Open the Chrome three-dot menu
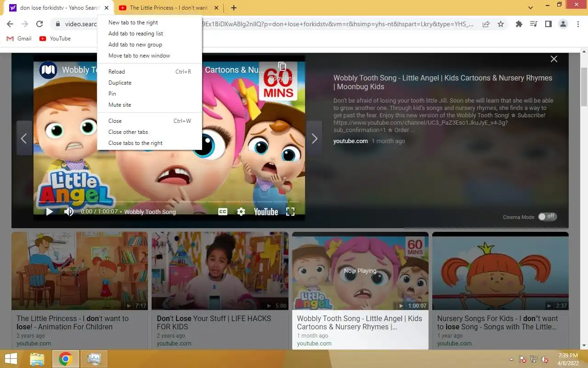 tap(577, 24)
